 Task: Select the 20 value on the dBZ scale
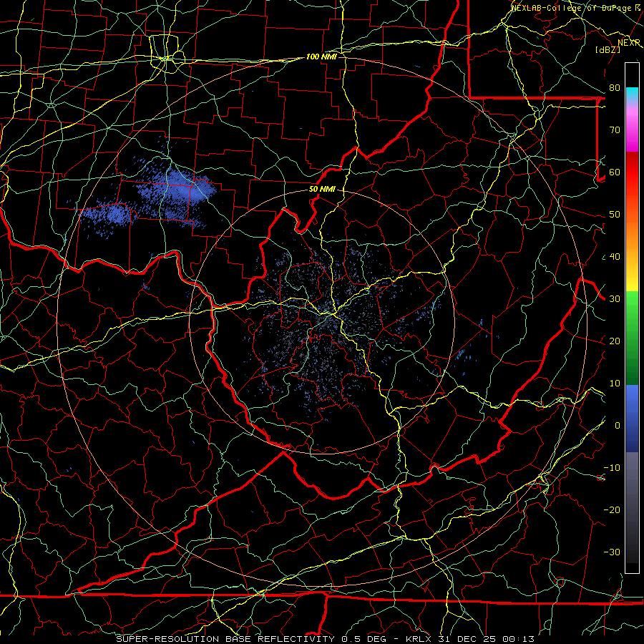pyautogui.click(x=615, y=341)
